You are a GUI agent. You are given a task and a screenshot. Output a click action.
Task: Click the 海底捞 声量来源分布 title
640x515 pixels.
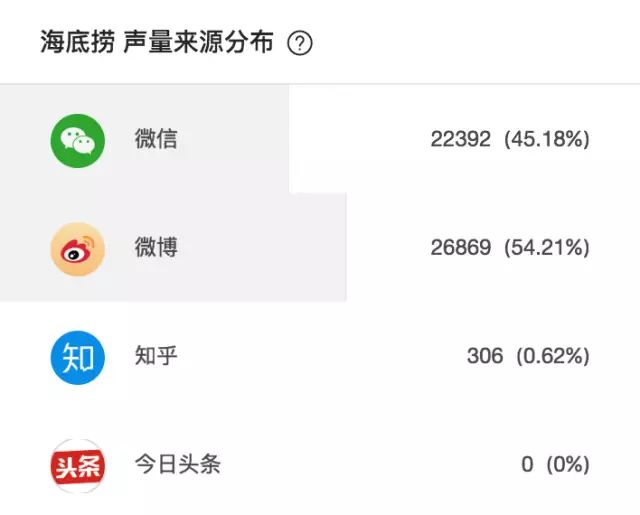157,42
